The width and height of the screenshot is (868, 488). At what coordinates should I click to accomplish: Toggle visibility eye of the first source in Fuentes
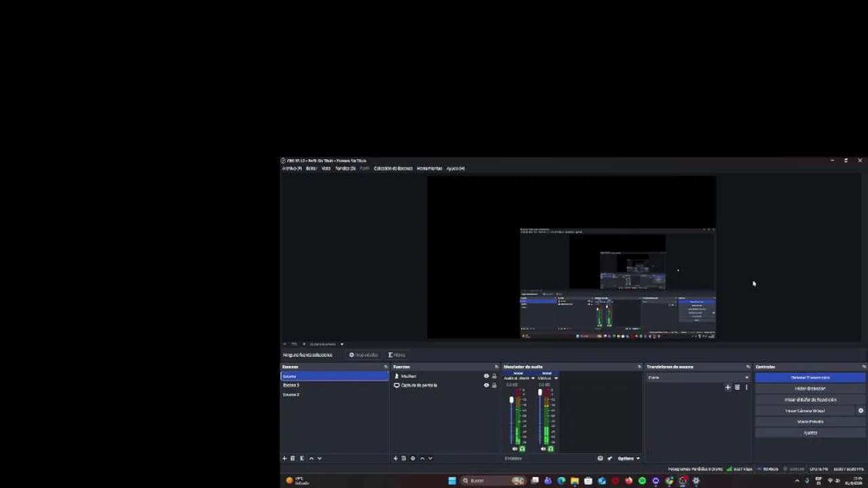tap(486, 376)
